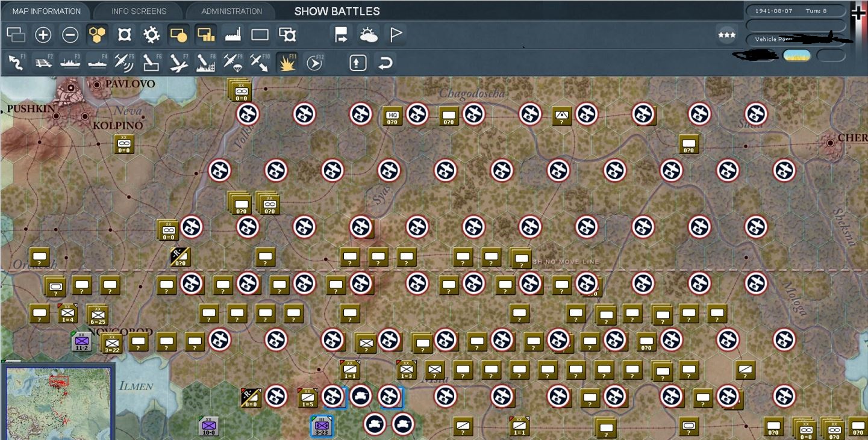Image resolution: width=868 pixels, height=440 pixels.
Task: Select the F7 bomb airfield mode
Action: (x=178, y=62)
